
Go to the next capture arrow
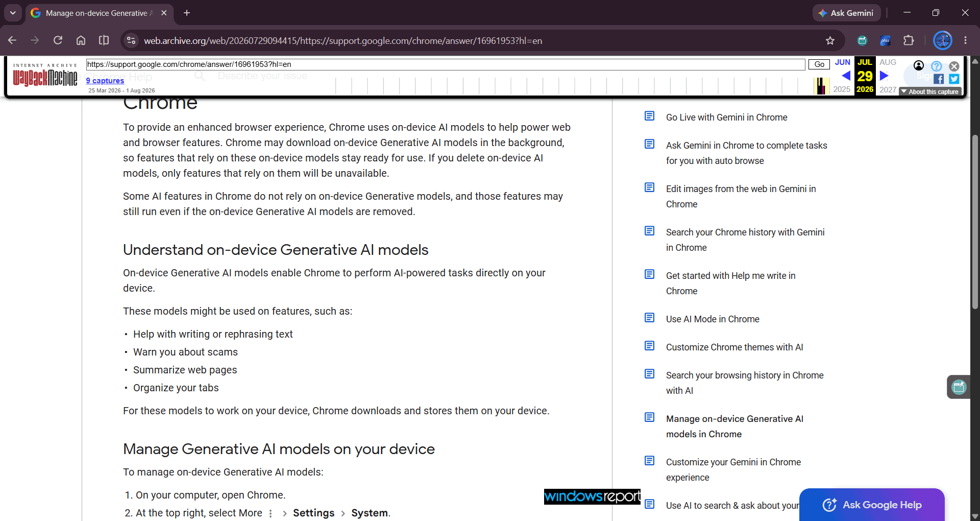pyautogui.click(x=885, y=76)
